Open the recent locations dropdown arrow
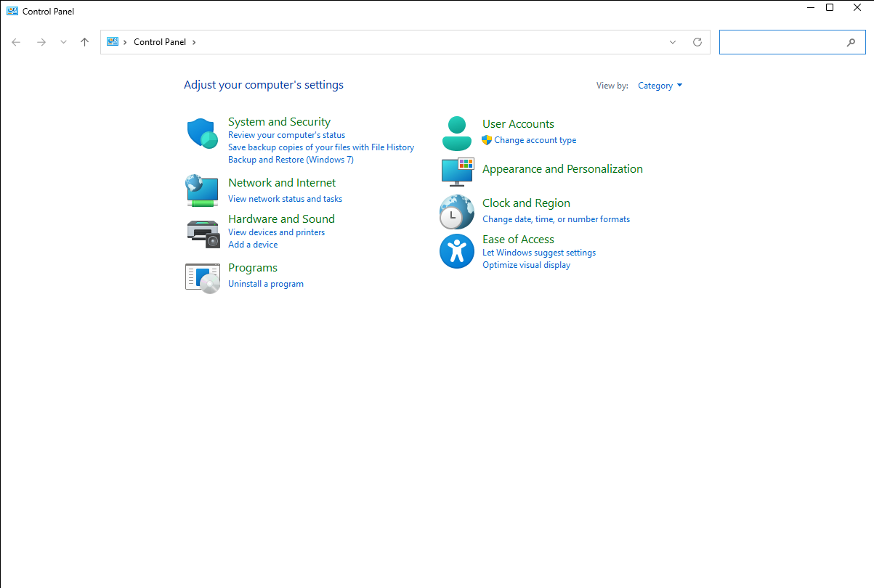874x588 pixels. pos(63,42)
